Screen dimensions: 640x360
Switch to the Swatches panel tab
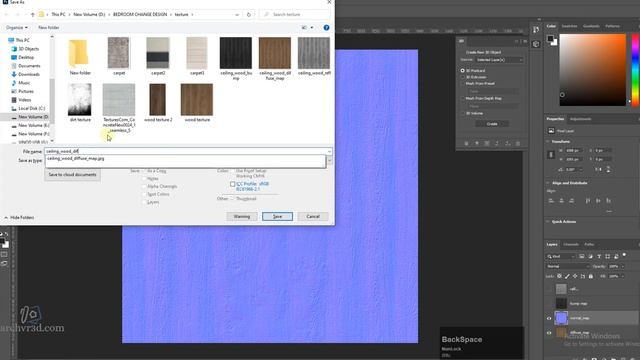[569, 26]
